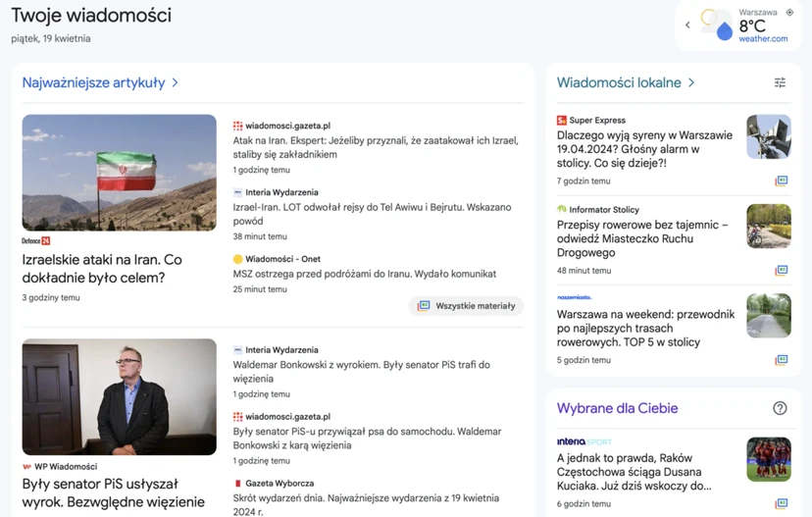This screenshot has width=812, height=517.
Task: Click the previous arrow on weather widget
Action: [x=687, y=25]
